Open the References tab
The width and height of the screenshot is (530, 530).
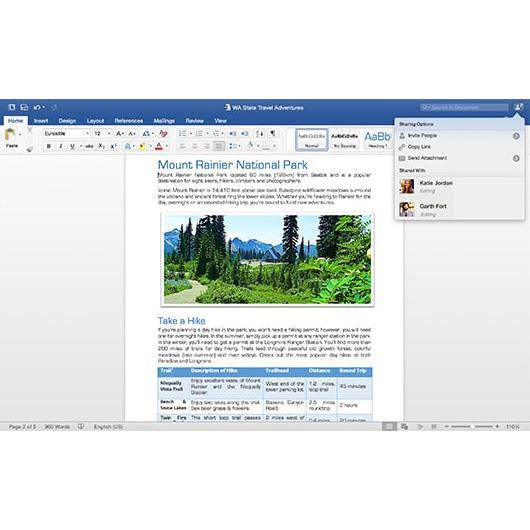128,121
